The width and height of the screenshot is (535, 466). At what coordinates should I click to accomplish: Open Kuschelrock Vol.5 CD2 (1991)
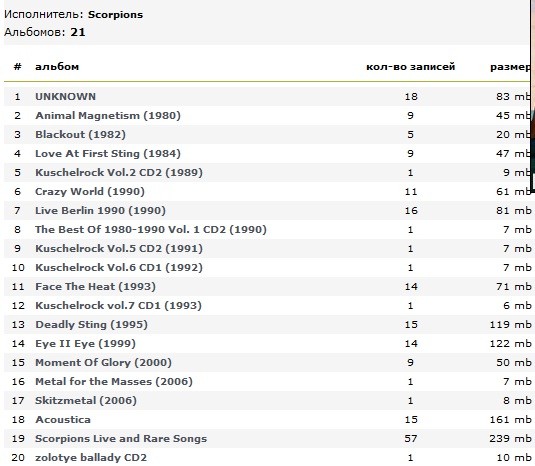119,249
